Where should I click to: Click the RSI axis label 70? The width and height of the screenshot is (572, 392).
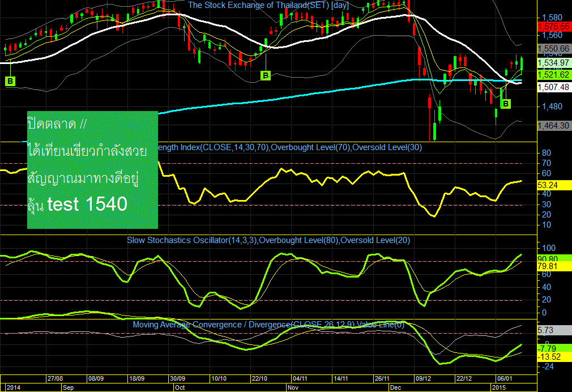tap(547, 163)
